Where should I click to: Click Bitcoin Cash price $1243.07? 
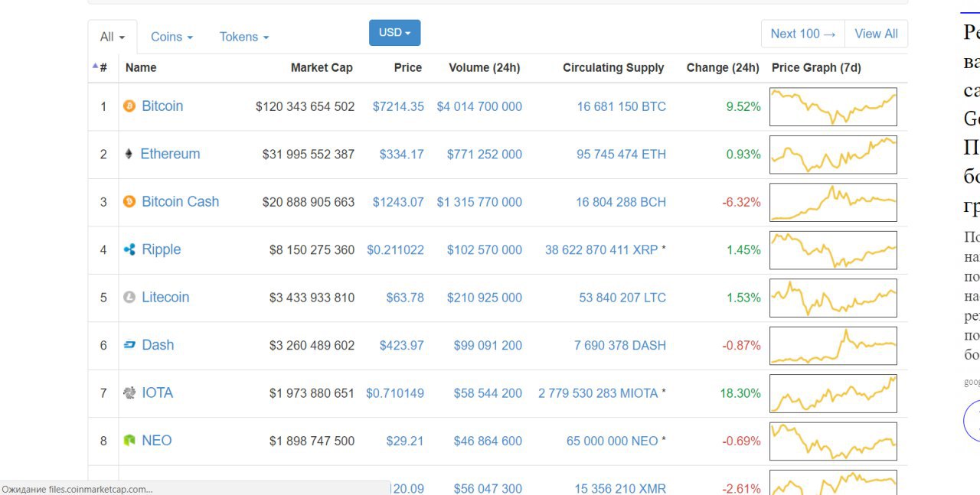(398, 202)
